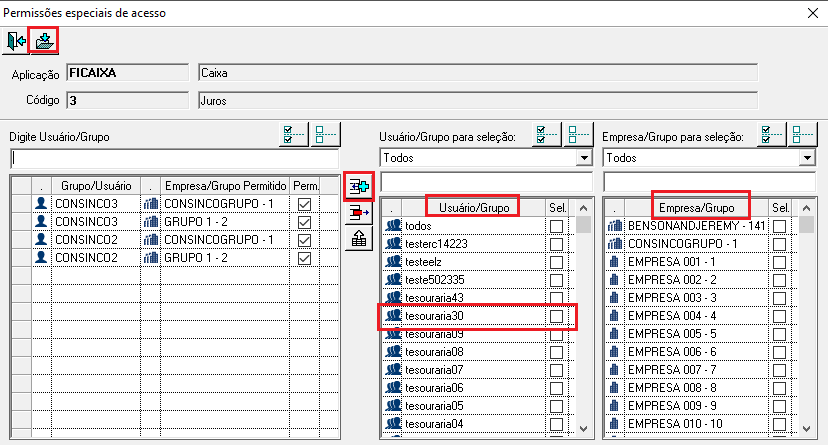The height and width of the screenshot is (446, 828).
Task: Click the Perm. column header
Action: [305, 186]
